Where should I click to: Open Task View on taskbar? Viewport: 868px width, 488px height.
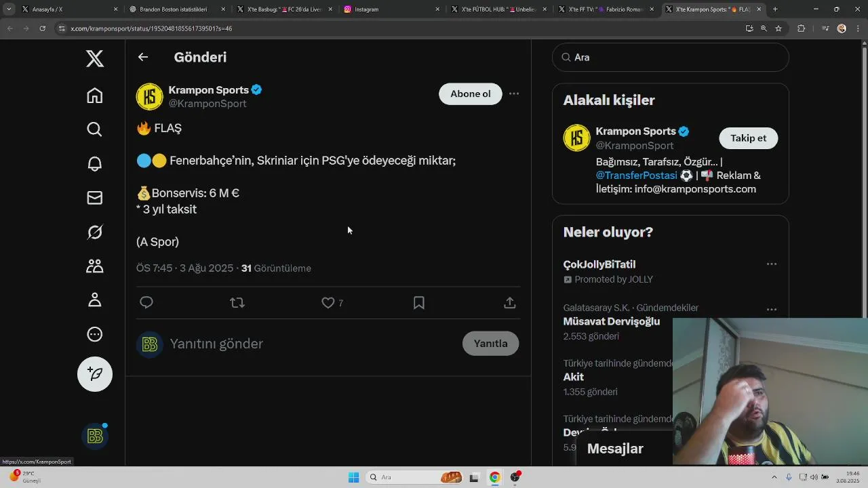(x=475, y=477)
